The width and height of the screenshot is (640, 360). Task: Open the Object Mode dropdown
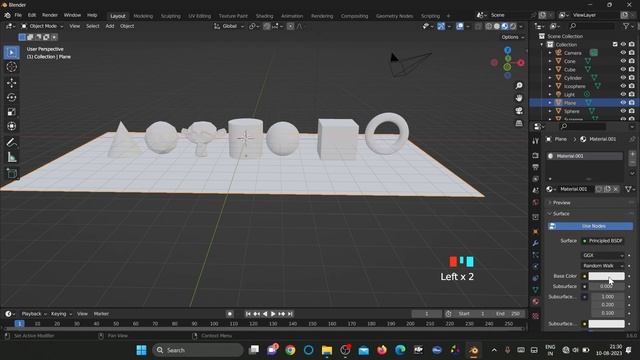pyautogui.click(x=42, y=26)
